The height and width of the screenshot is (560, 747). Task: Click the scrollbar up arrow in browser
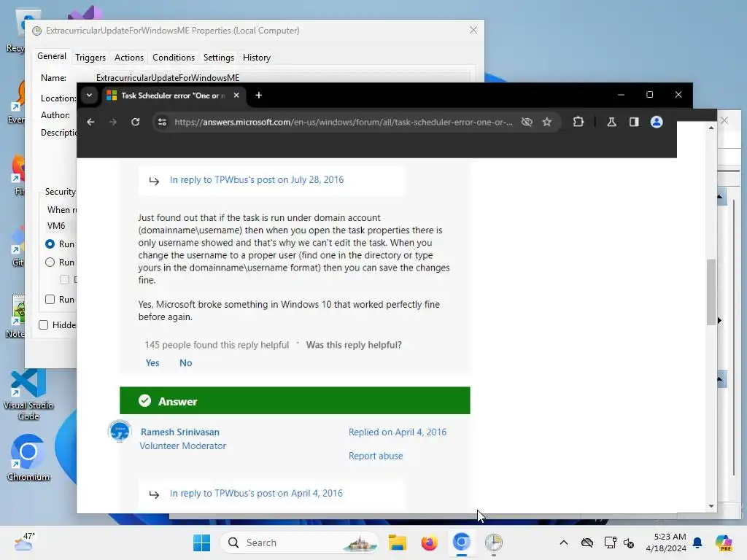click(711, 128)
